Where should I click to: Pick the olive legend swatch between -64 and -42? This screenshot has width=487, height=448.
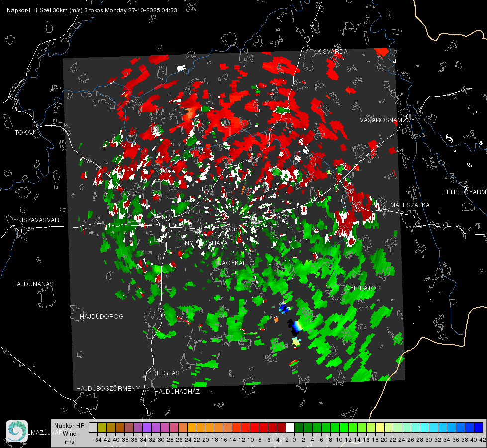(x=102, y=427)
